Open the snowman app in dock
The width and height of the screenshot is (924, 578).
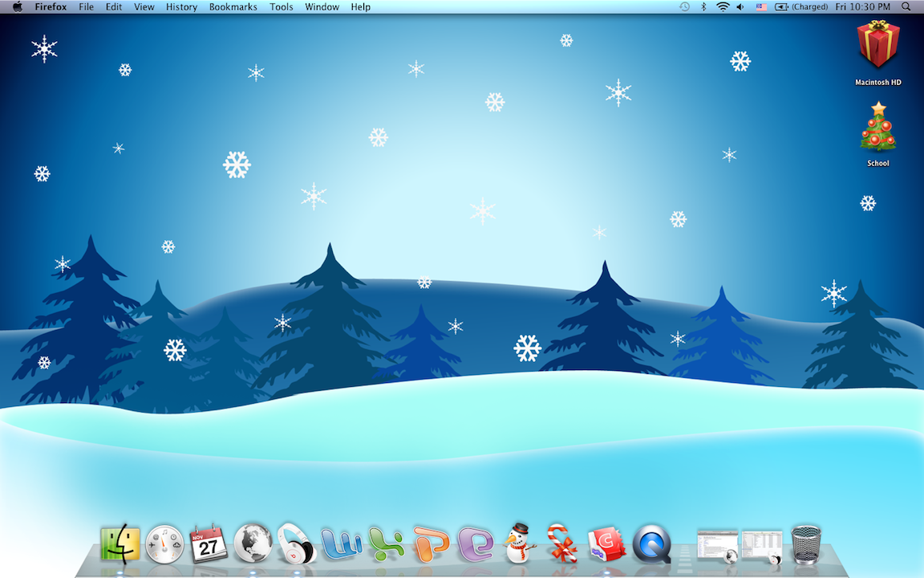click(x=520, y=543)
